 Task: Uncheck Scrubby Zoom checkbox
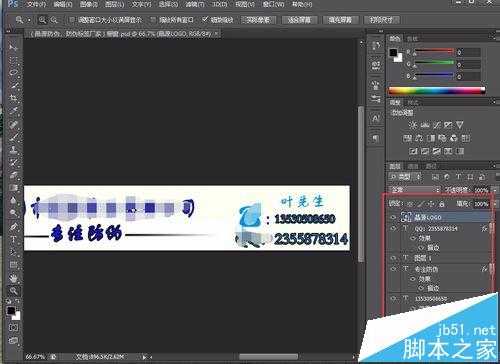point(205,20)
